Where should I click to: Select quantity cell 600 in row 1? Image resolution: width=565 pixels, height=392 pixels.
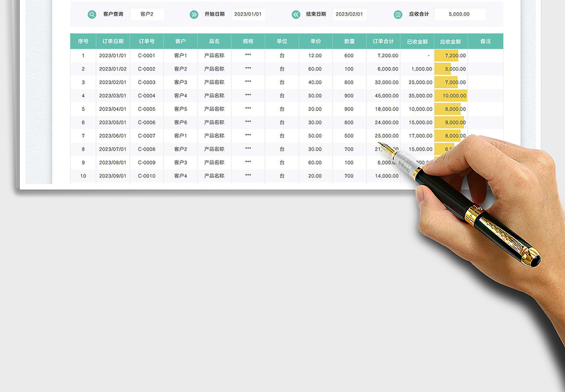[350, 56]
